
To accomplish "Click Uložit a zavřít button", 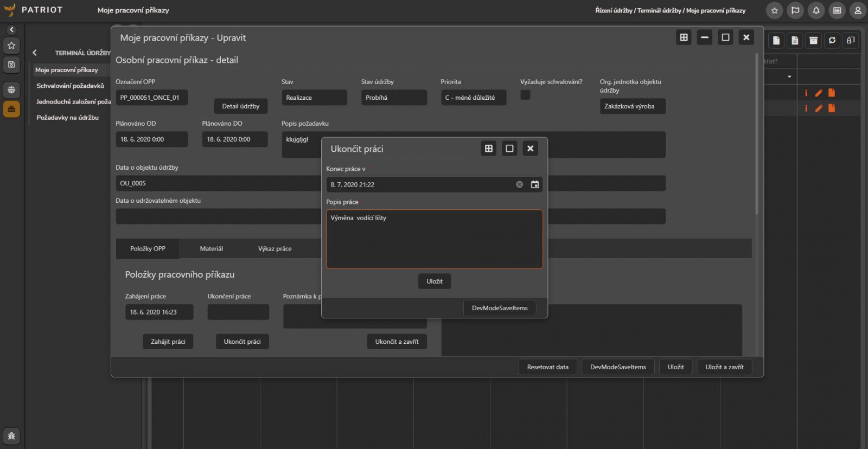I will tap(725, 367).
